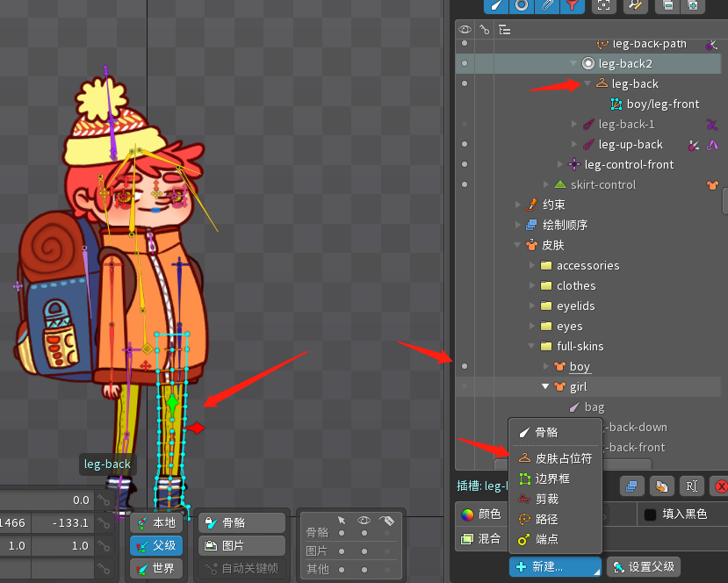Toggle visibility dot for boy skin
Viewport: 728px width, 583px height.
[465, 366]
